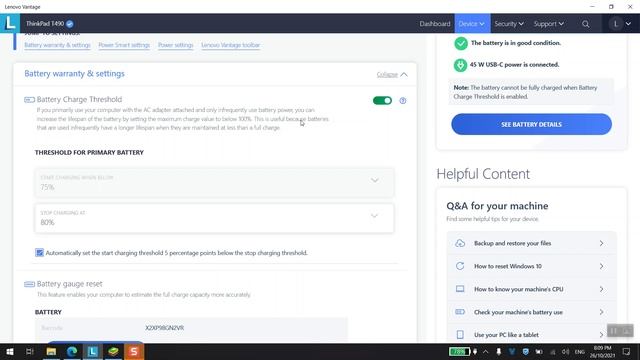Click the tablet icon for PC tablet tip

pyautogui.click(x=460, y=335)
